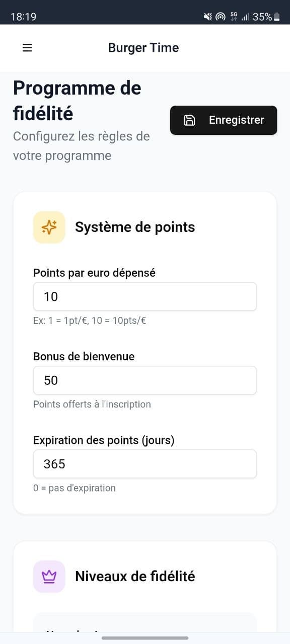Click the 'Configurez les règles' subtitle
The width and height of the screenshot is (290, 644).
tap(81, 145)
